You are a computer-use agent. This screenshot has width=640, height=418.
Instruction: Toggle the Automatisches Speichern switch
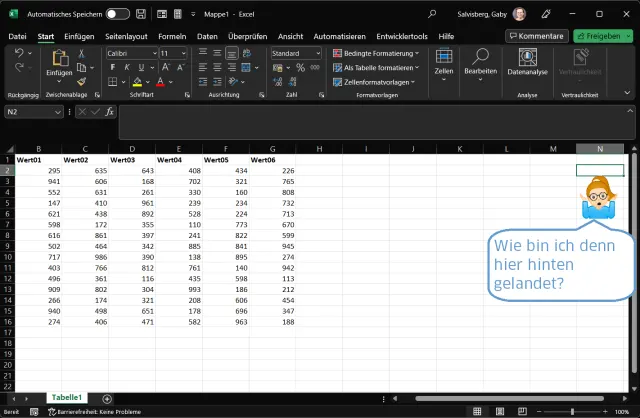click(117, 15)
